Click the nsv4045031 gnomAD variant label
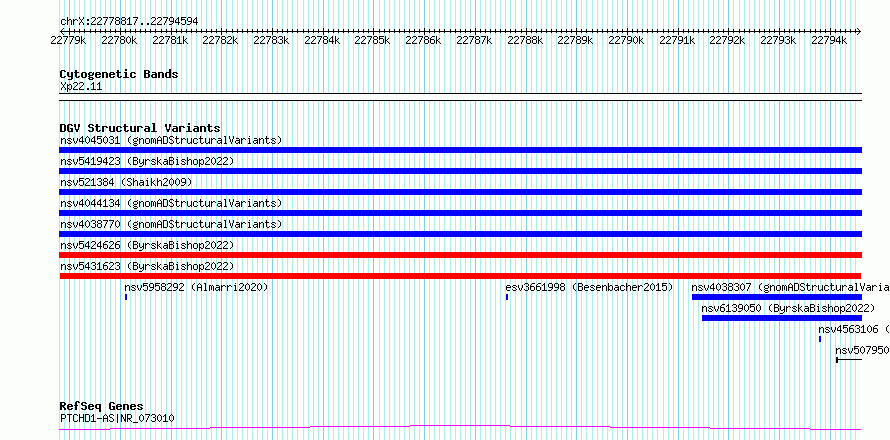The height and width of the screenshot is (440, 890). (171, 140)
